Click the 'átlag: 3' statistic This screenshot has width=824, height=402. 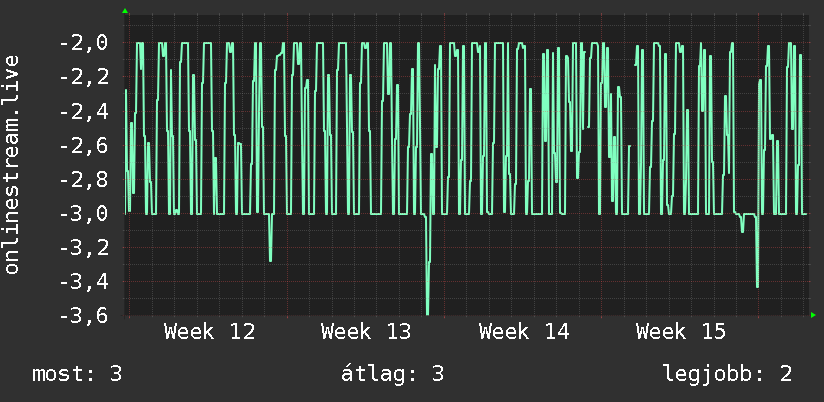[x=393, y=374]
